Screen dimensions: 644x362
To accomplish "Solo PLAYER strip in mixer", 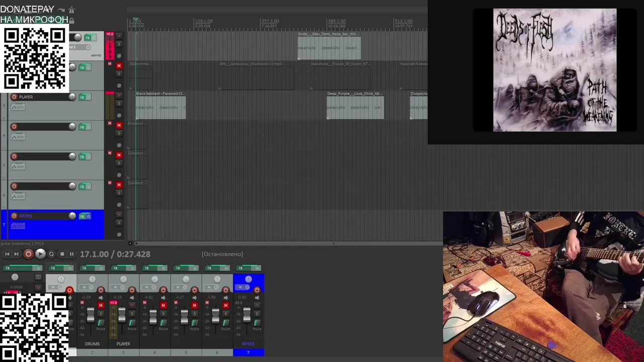I will pyautogui.click(x=132, y=314).
